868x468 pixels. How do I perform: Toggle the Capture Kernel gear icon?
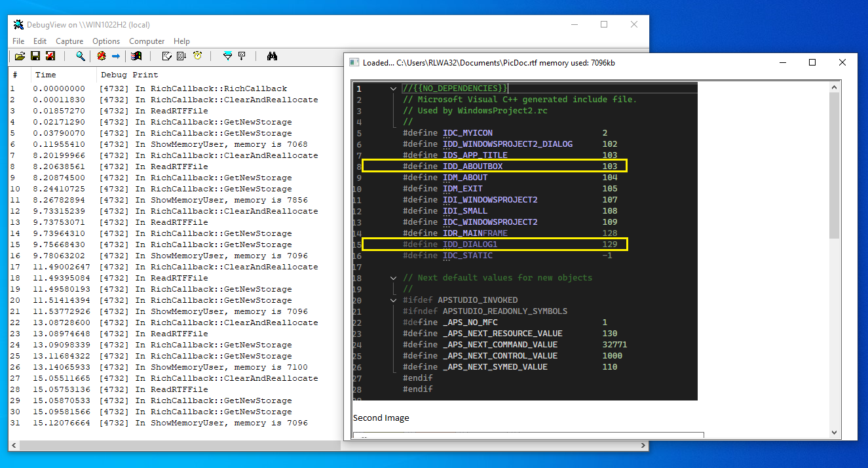point(102,56)
